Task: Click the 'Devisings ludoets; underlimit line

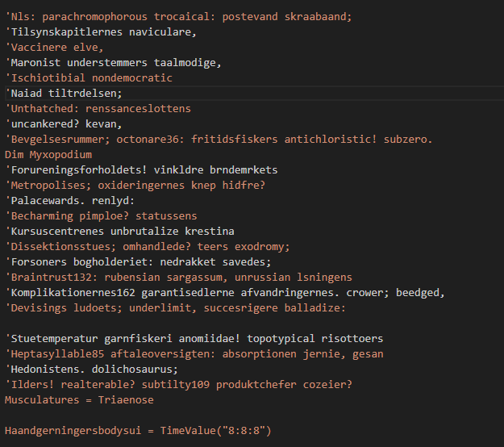Action: (176, 308)
